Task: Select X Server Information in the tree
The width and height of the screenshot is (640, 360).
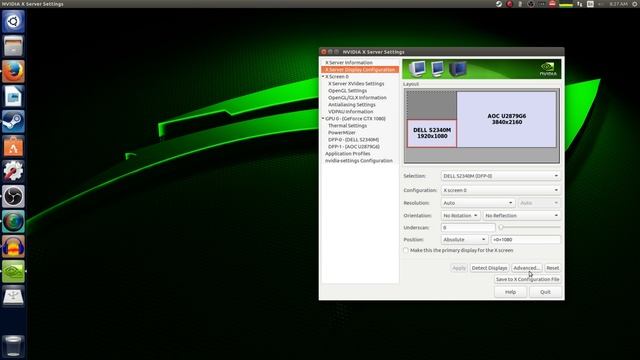Action: (349, 62)
